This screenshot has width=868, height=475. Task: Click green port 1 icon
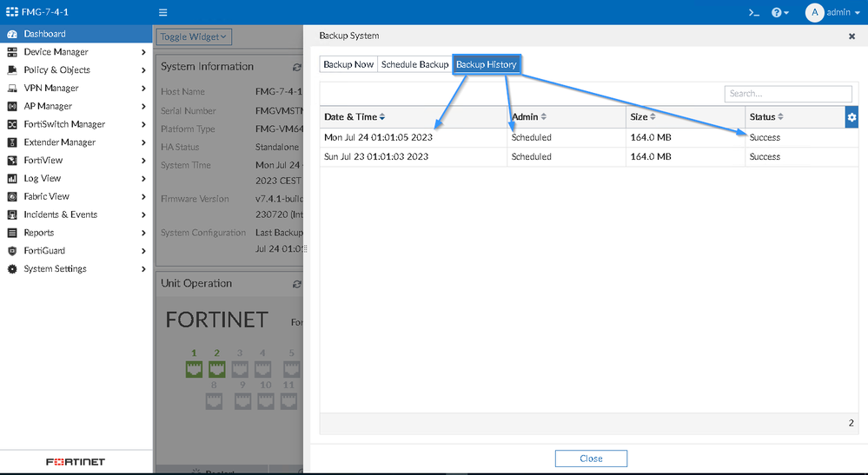pyautogui.click(x=194, y=369)
